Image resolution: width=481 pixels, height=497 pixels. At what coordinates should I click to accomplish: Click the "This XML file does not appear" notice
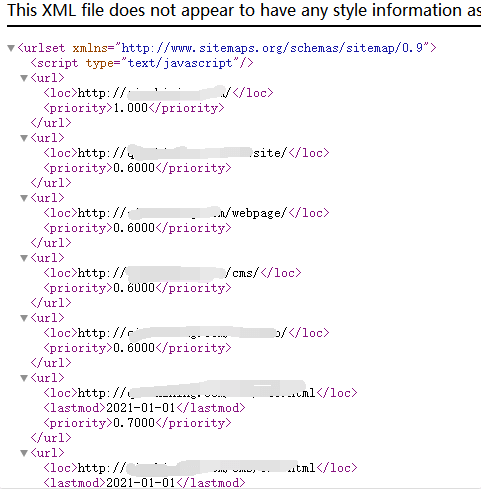[x=244, y=10]
